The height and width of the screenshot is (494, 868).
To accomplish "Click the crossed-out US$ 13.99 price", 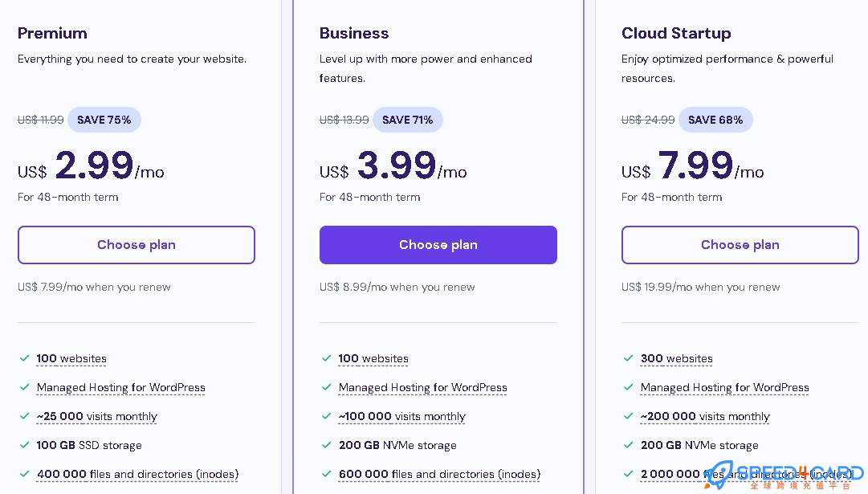I will point(344,120).
